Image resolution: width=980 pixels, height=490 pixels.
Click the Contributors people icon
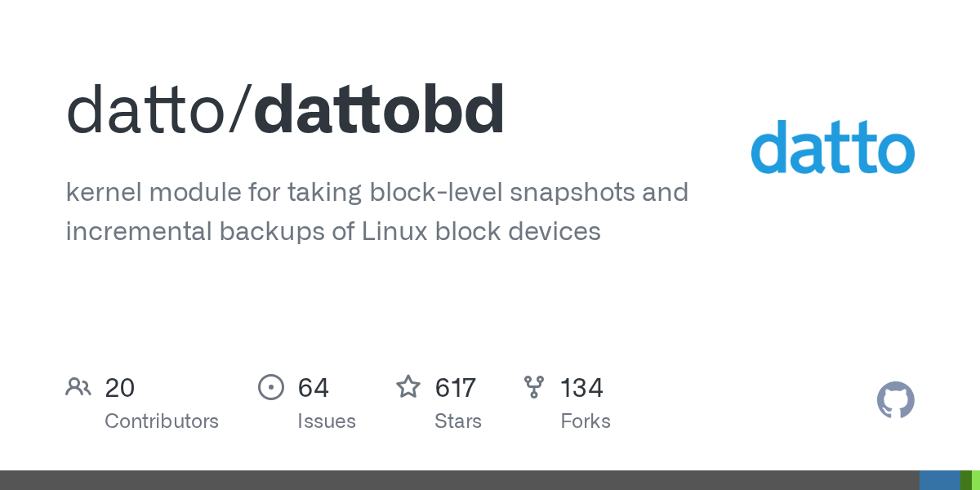coord(78,386)
